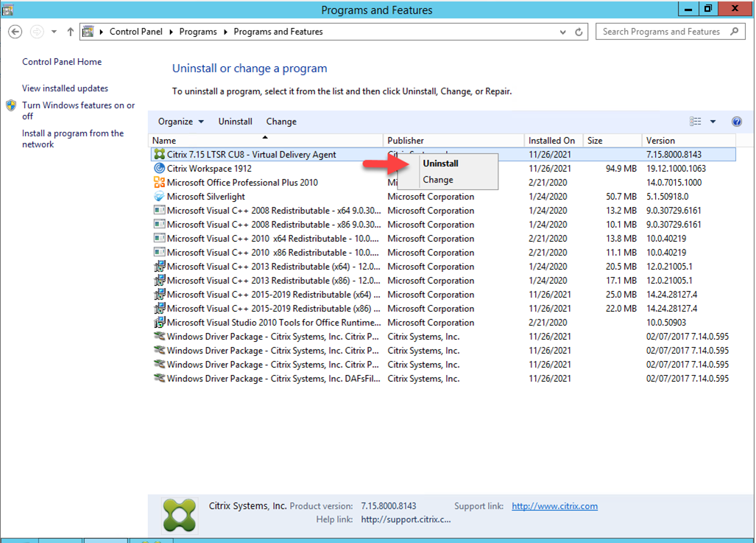Click the Control Panel icon in the address bar
This screenshot has height=543, width=756.
pos(88,32)
